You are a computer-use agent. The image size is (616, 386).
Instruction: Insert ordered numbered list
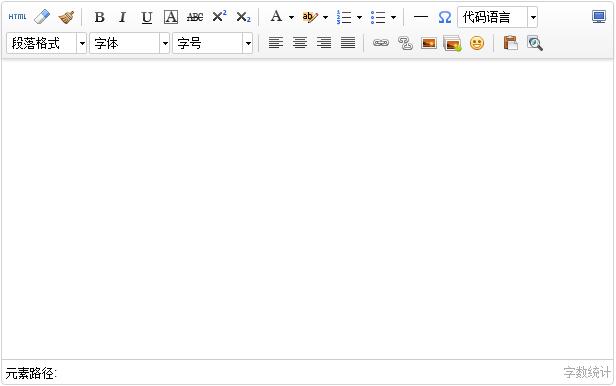pyautogui.click(x=344, y=17)
